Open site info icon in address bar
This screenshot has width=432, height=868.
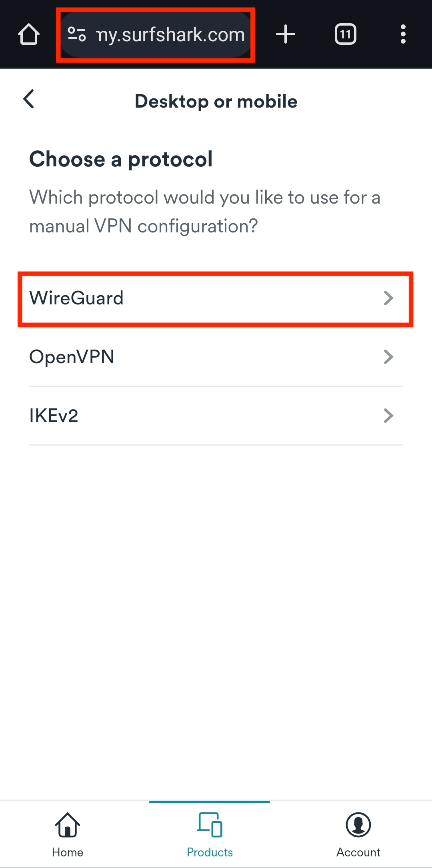coord(77,34)
